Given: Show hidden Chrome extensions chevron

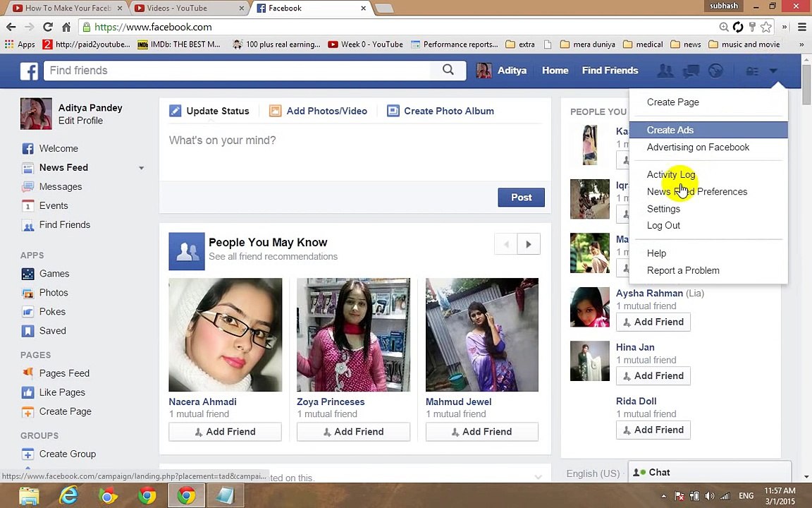Looking at the screenshot, I should tap(784, 27).
